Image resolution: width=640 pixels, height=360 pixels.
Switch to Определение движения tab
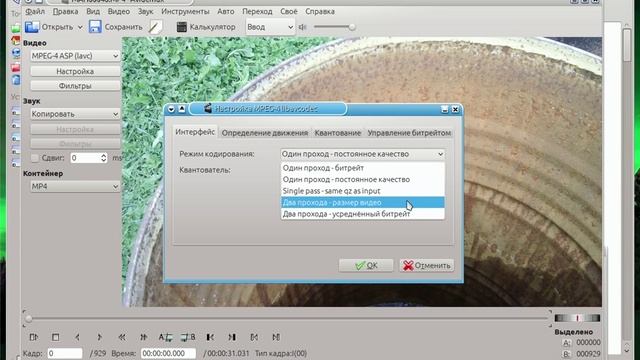265,133
